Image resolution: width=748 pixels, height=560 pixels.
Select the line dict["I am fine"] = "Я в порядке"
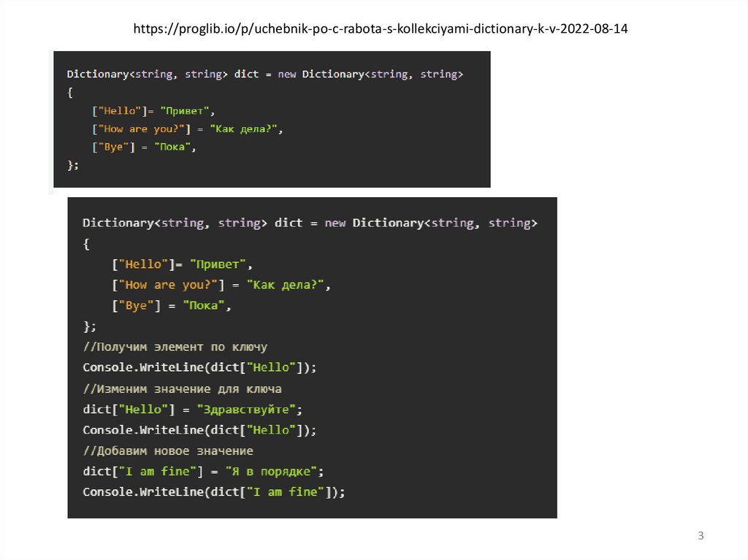click(x=203, y=471)
